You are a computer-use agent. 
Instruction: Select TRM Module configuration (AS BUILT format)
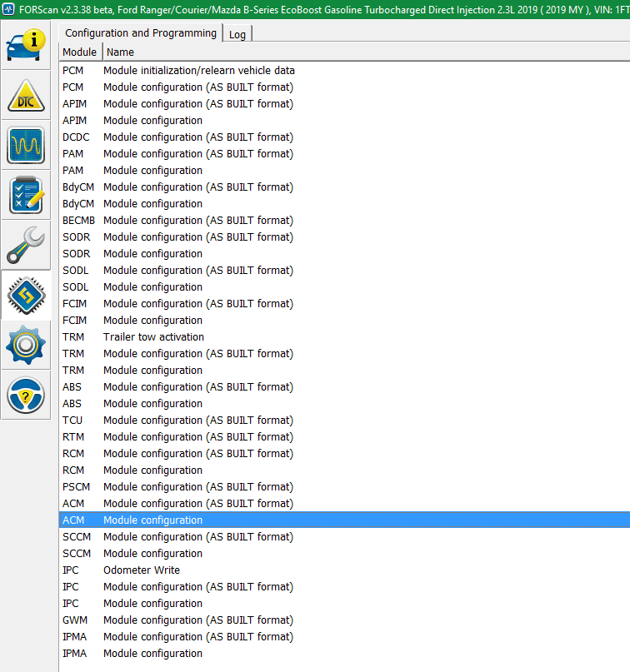pos(344,354)
